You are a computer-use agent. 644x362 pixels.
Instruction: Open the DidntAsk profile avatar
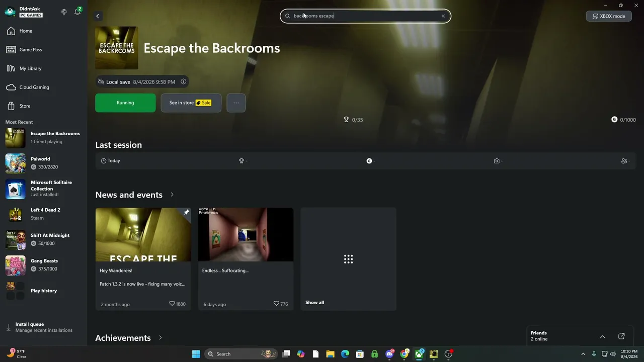tap(10, 12)
